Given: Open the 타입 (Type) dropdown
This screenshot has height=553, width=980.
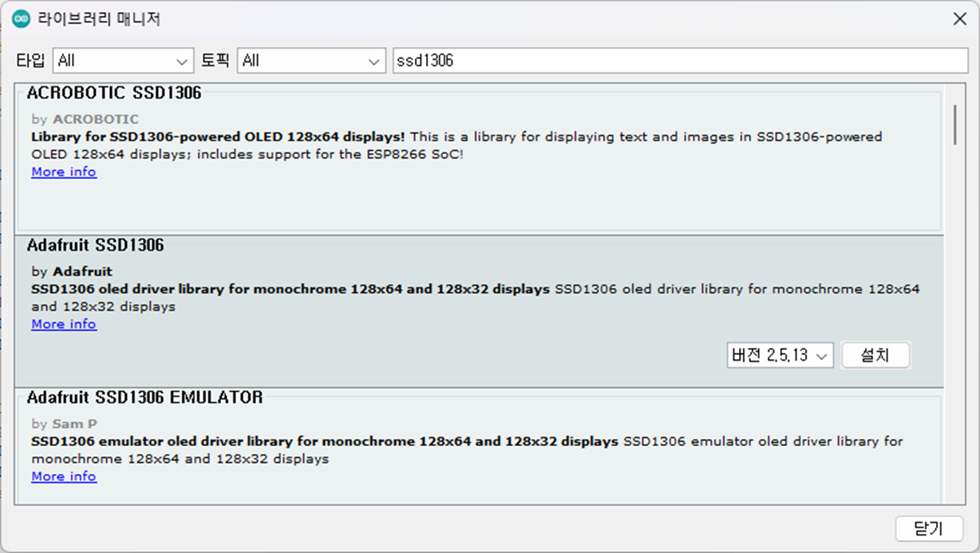Looking at the screenshot, I should (124, 61).
